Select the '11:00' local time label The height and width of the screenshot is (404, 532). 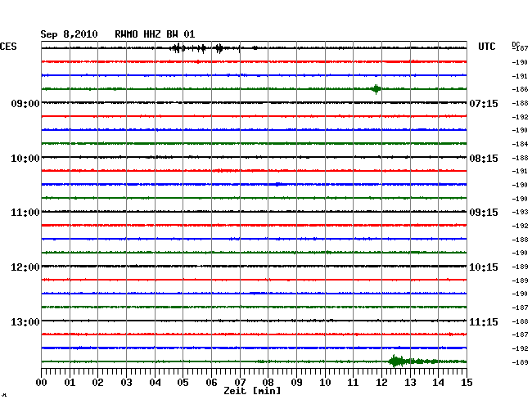click(x=25, y=213)
